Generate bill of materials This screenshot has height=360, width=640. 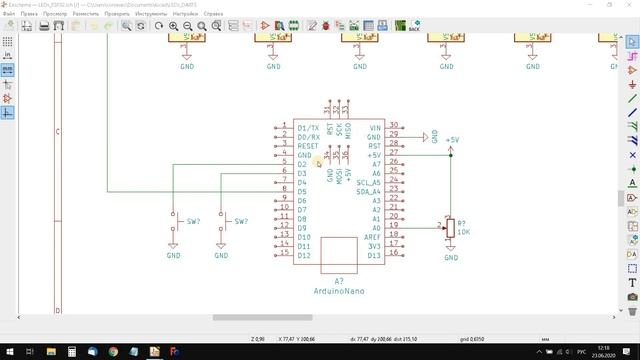point(382,26)
